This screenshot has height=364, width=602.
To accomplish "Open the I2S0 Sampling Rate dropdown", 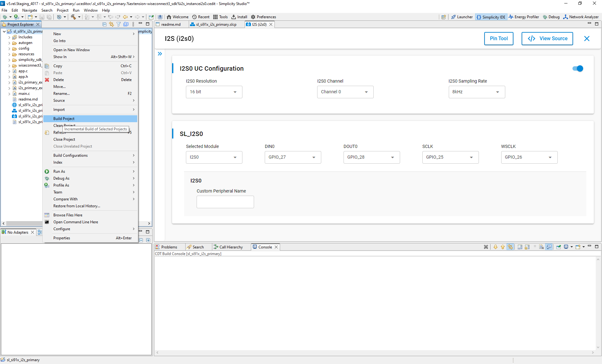I will (476, 92).
